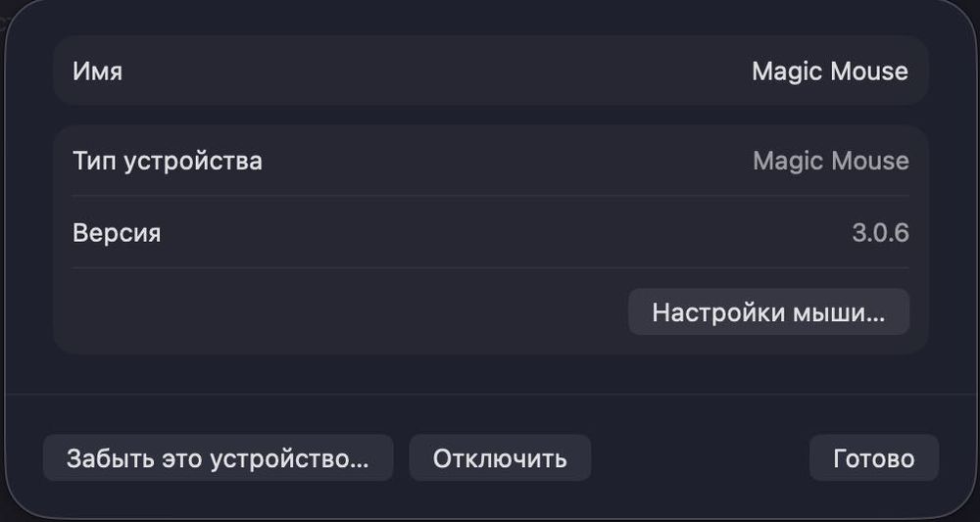Confirm the dialog with Готово
Image resolution: width=980 pixels, height=522 pixels.
point(873,458)
